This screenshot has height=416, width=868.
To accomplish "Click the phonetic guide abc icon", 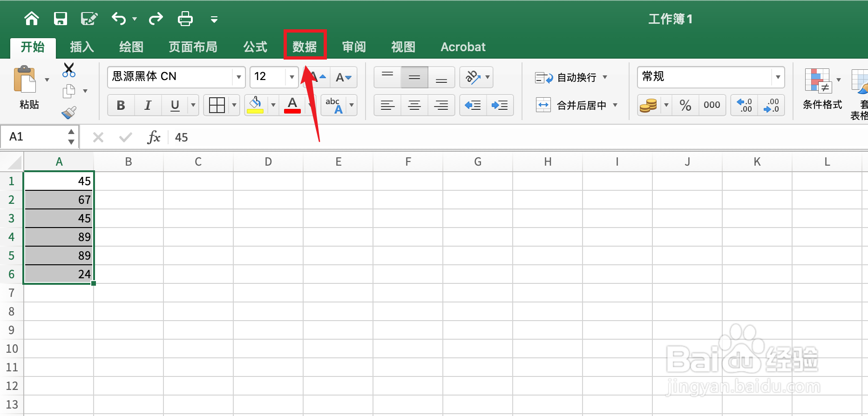I will click(x=334, y=105).
